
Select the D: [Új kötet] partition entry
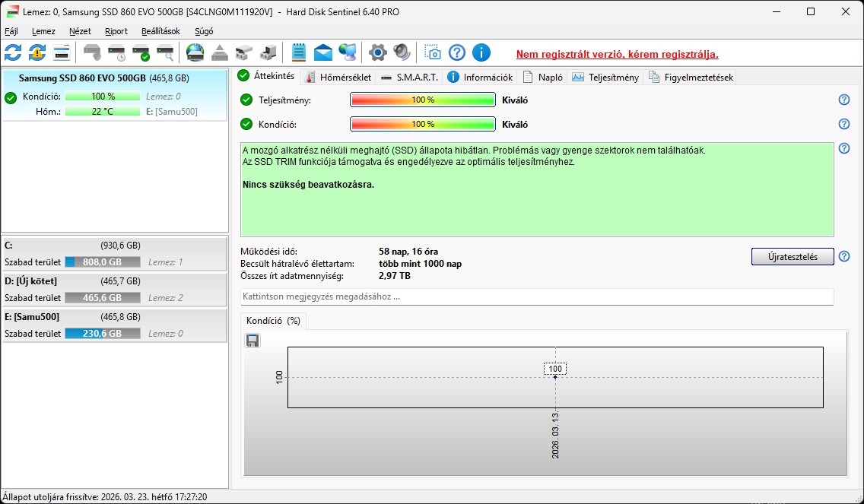point(115,290)
